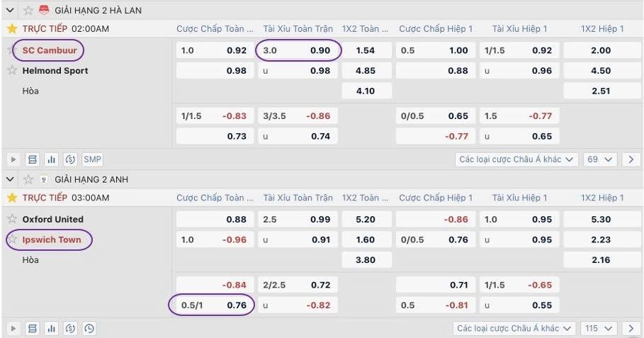Image resolution: width=644 pixels, height=338 pixels.
Task: Click stacked list icon under Oxford match
Action: (32, 329)
